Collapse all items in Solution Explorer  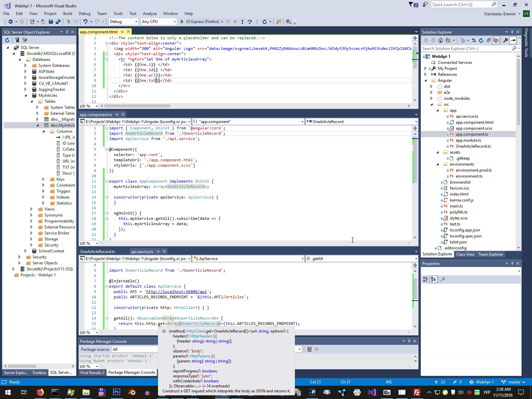[488, 40]
